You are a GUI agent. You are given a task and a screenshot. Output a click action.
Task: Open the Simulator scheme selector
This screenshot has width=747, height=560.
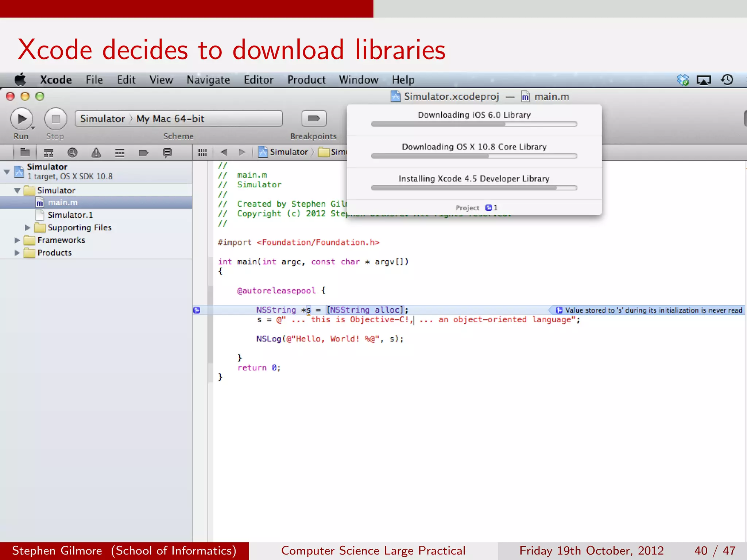102,119
